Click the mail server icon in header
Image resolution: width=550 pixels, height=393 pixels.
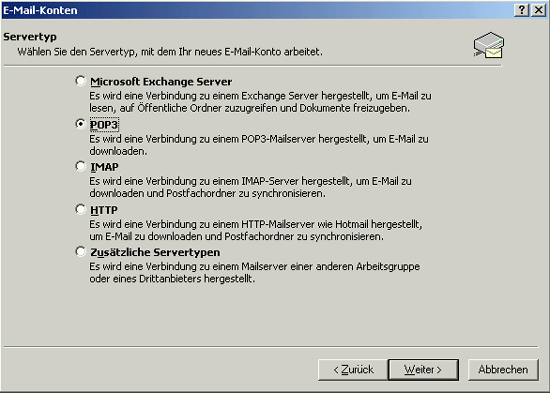pyautogui.click(x=489, y=45)
